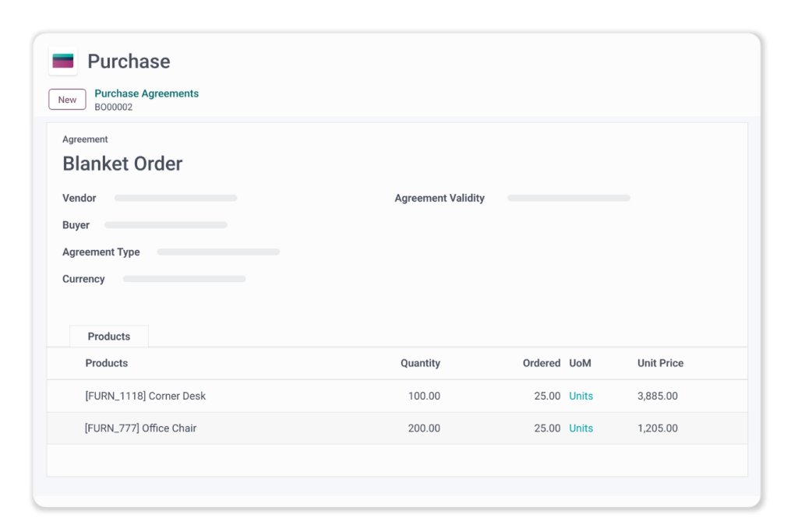This screenshot has height=532, width=798.
Task: Open the Currency dropdown field
Action: pos(184,279)
